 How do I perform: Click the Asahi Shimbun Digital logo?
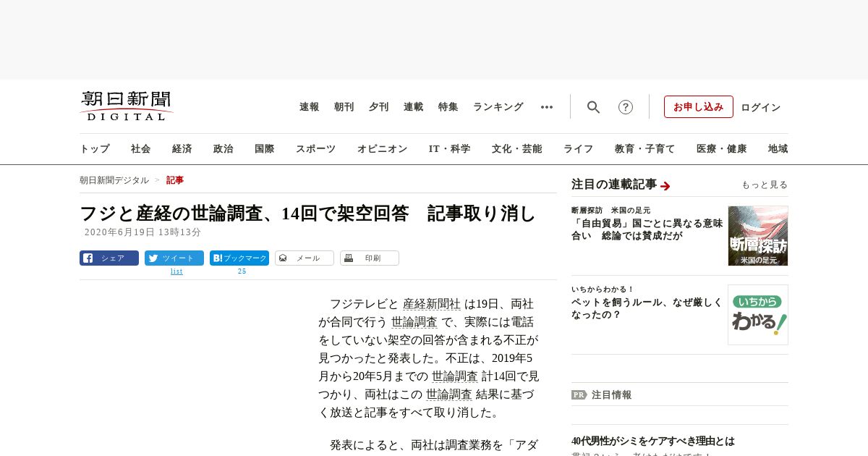pos(127,106)
